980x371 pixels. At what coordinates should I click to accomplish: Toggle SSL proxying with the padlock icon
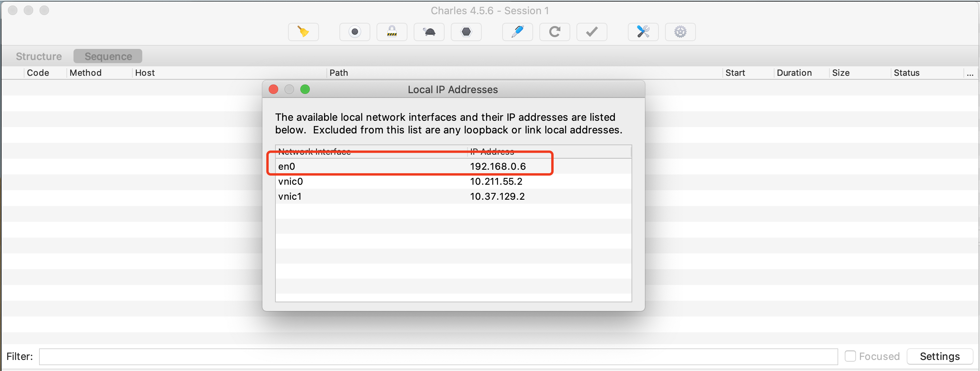coord(392,32)
